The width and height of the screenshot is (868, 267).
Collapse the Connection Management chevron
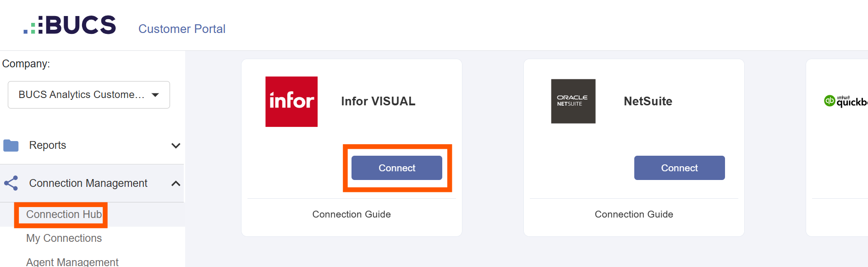tap(176, 184)
